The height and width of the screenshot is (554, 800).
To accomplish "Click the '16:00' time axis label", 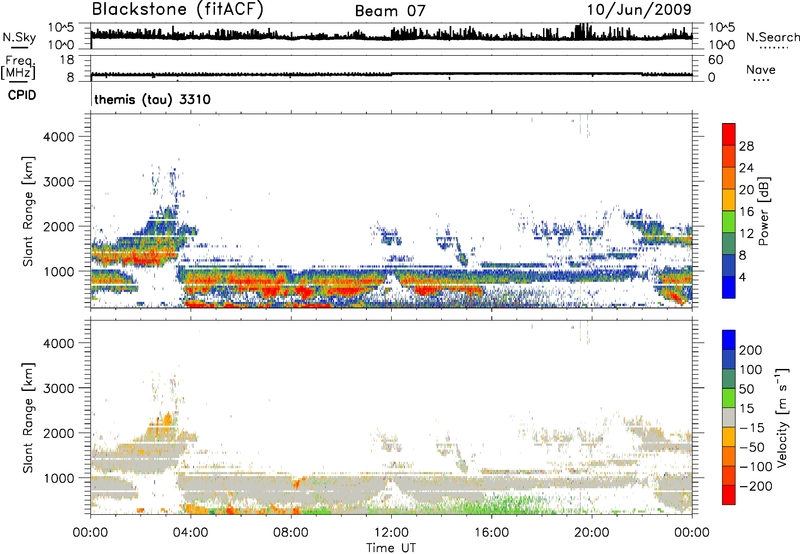I will (491, 533).
